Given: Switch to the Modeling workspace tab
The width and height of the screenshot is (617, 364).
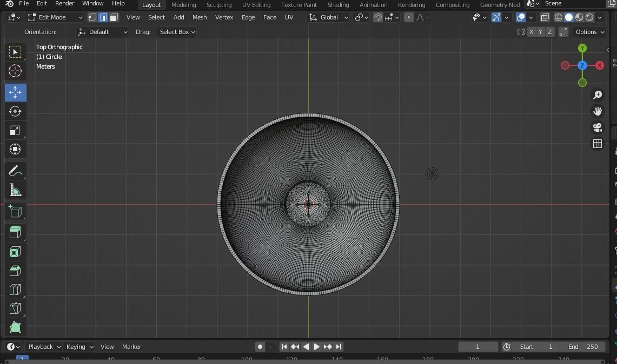Looking at the screenshot, I should pos(183,5).
